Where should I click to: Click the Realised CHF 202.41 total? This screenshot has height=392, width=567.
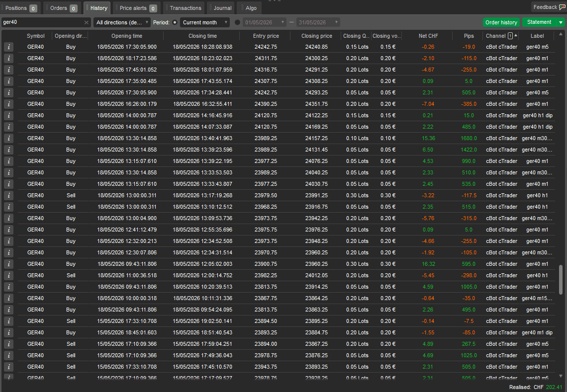pyautogui.click(x=536, y=388)
